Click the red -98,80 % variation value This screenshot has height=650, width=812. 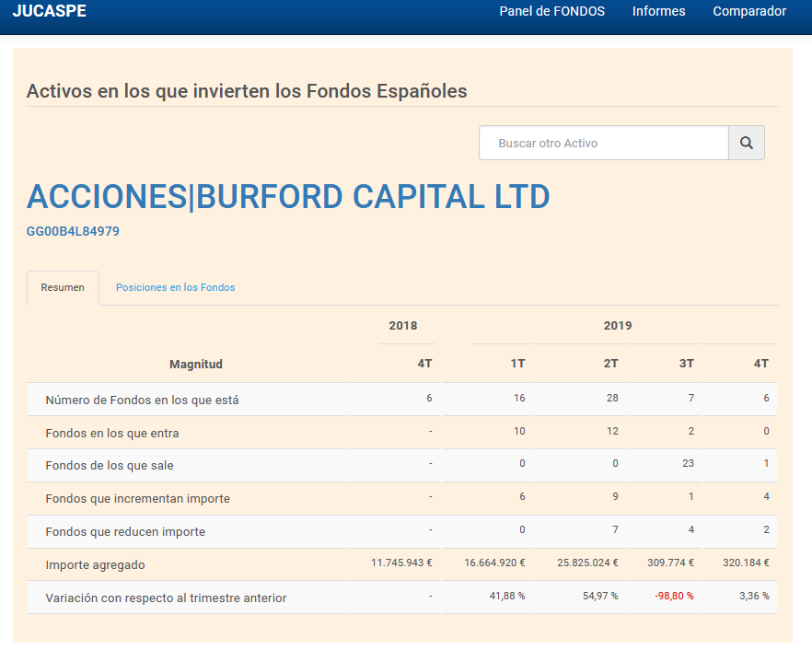click(x=674, y=597)
